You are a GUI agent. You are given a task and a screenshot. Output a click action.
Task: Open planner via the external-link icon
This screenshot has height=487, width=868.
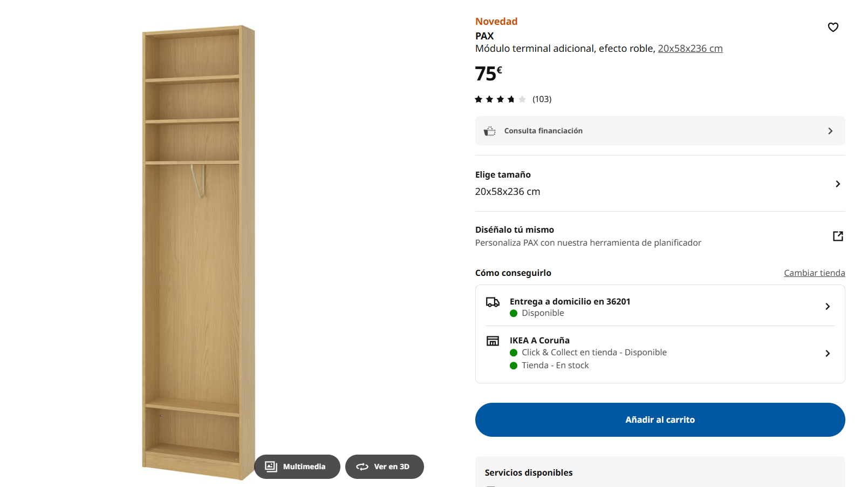pos(838,236)
